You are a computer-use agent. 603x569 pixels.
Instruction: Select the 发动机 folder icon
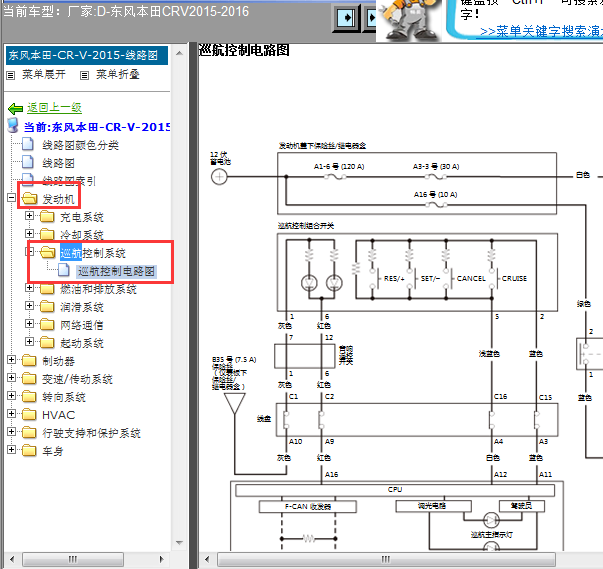(x=29, y=198)
